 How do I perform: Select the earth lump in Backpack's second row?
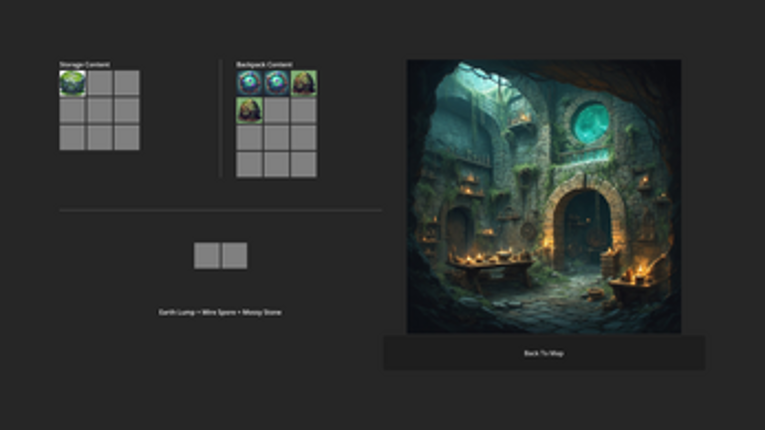click(249, 110)
